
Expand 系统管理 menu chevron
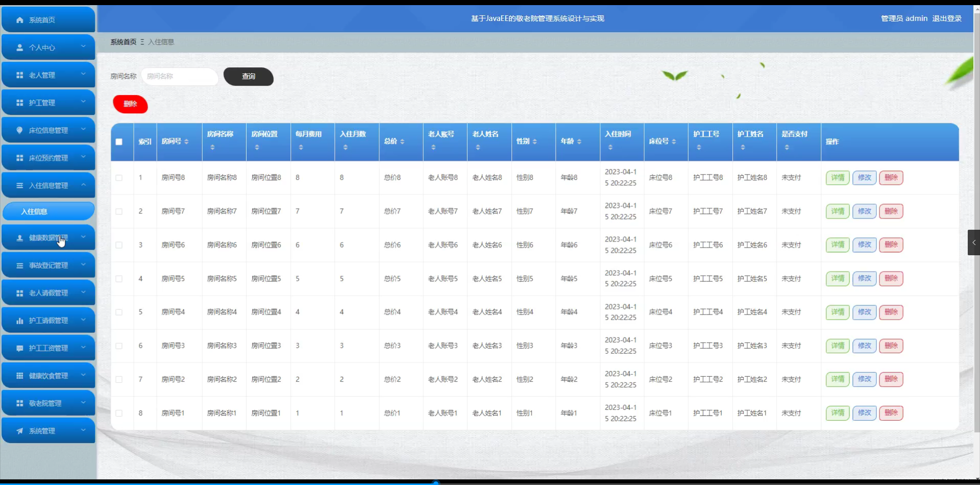(83, 430)
